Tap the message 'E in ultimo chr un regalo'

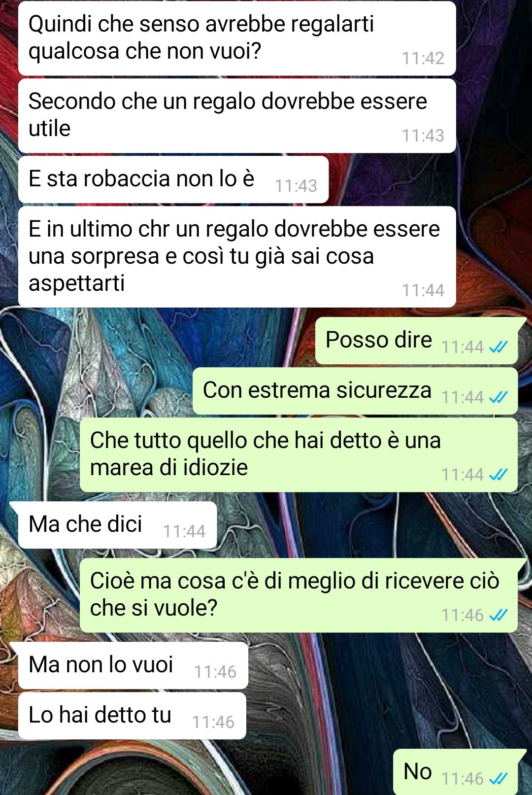(237, 257)
